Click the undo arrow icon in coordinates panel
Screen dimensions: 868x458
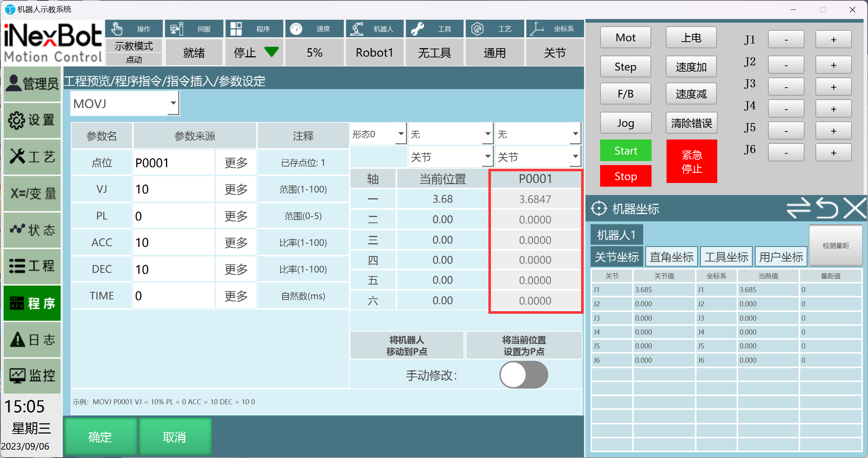(827, 209)
